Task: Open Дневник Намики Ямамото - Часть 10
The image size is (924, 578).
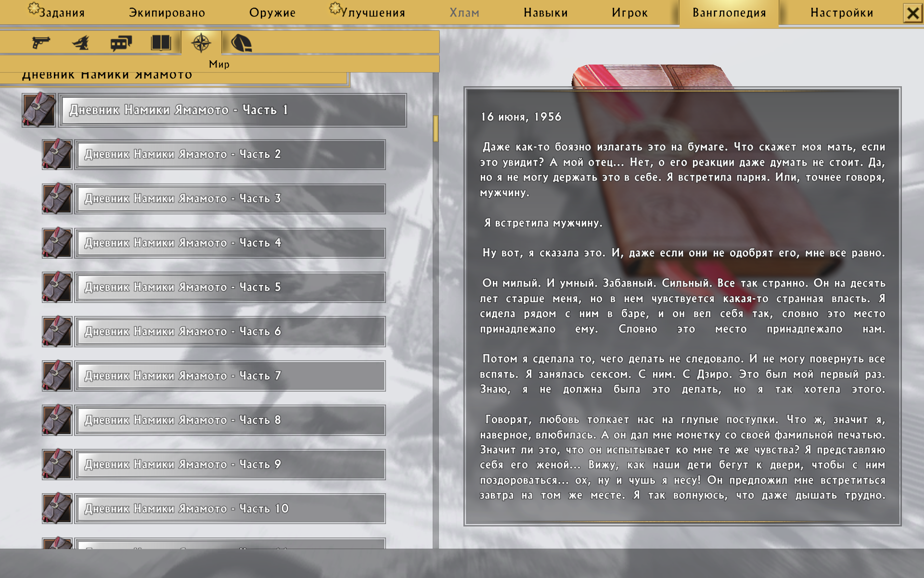Action: tap(230, 509)
